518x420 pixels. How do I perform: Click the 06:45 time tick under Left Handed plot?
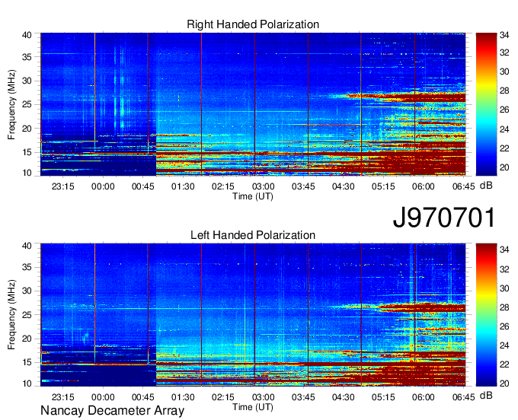coord(463,397)
